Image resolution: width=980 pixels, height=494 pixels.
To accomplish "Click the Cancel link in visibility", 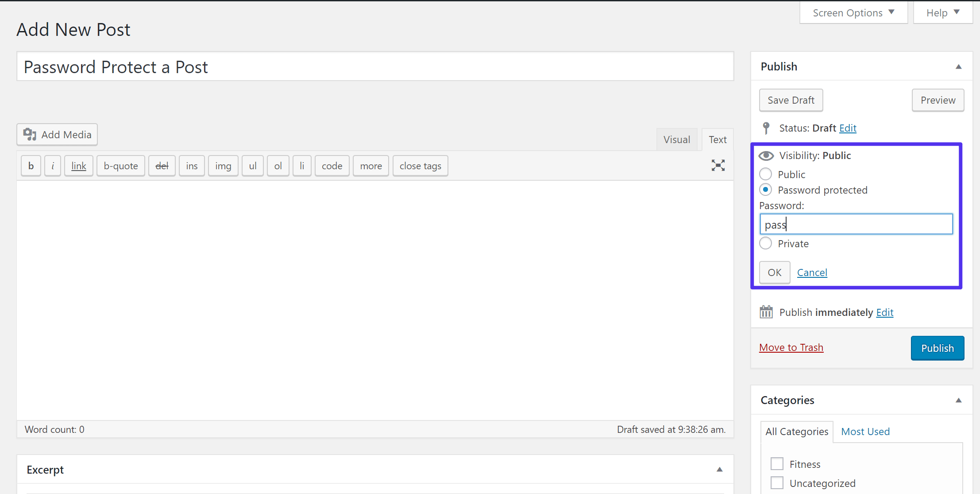I will coord(812,272).
